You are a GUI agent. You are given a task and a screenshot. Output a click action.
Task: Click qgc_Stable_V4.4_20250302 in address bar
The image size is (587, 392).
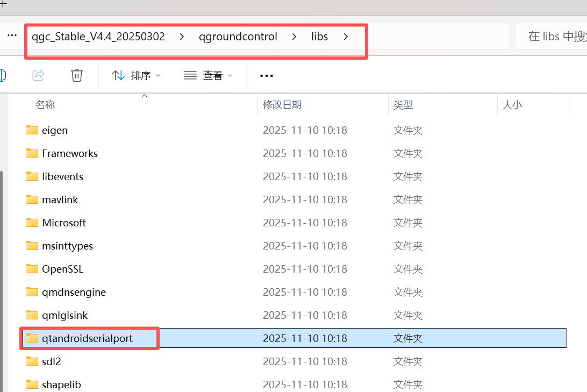pos(98,37)
